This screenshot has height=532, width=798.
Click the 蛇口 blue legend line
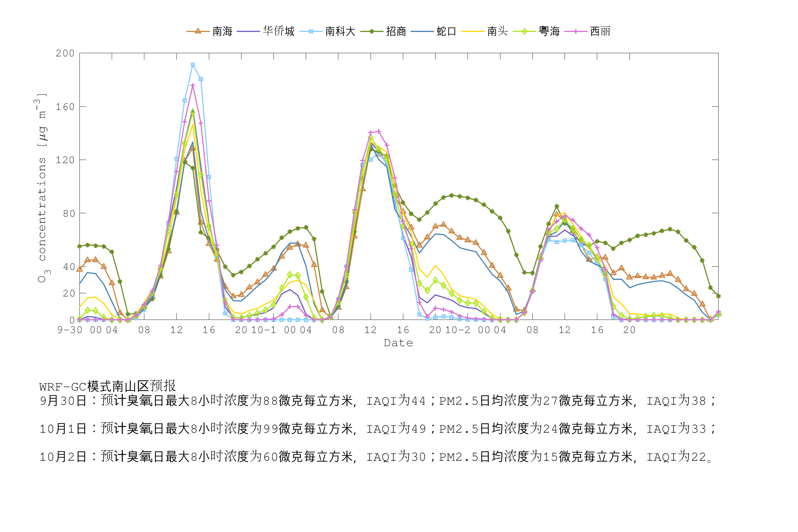422,31
